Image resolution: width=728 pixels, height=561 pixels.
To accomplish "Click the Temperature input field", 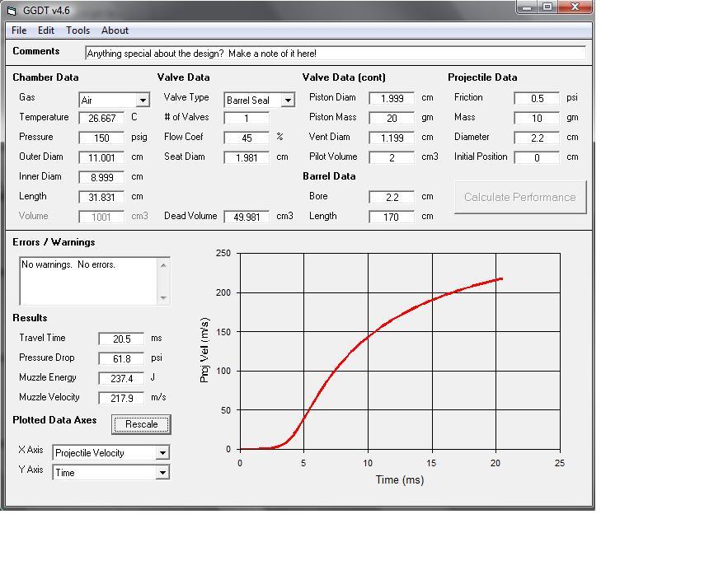I will [101, 118].
